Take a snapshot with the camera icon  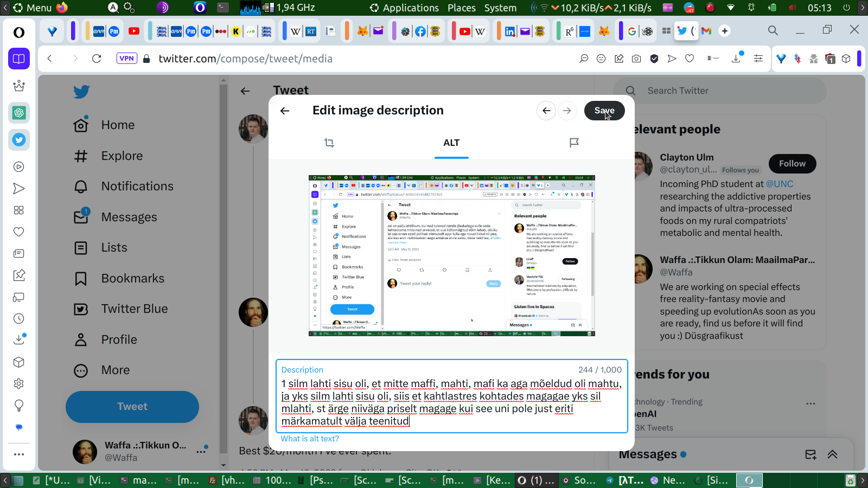coord(636,59)
